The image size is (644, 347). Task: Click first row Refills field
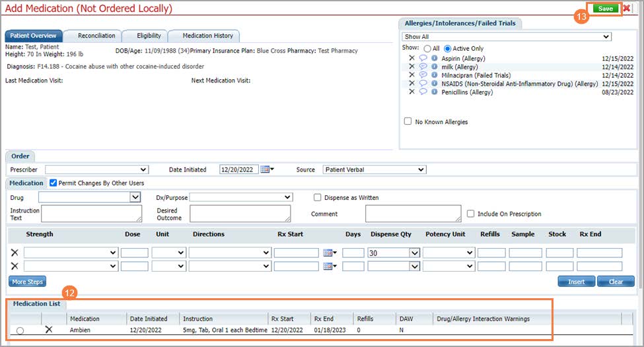[x=491, y=253]
